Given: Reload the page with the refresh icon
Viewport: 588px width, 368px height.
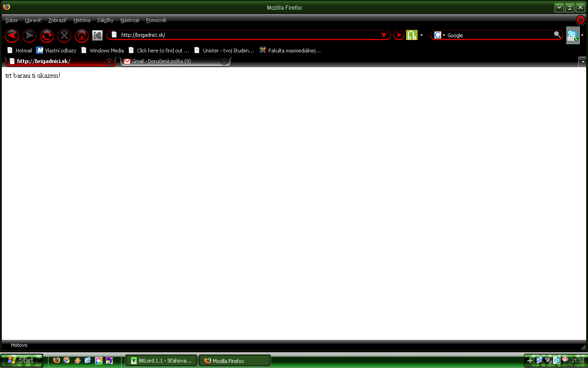Looking at the screenshot, I should [47, 35].
